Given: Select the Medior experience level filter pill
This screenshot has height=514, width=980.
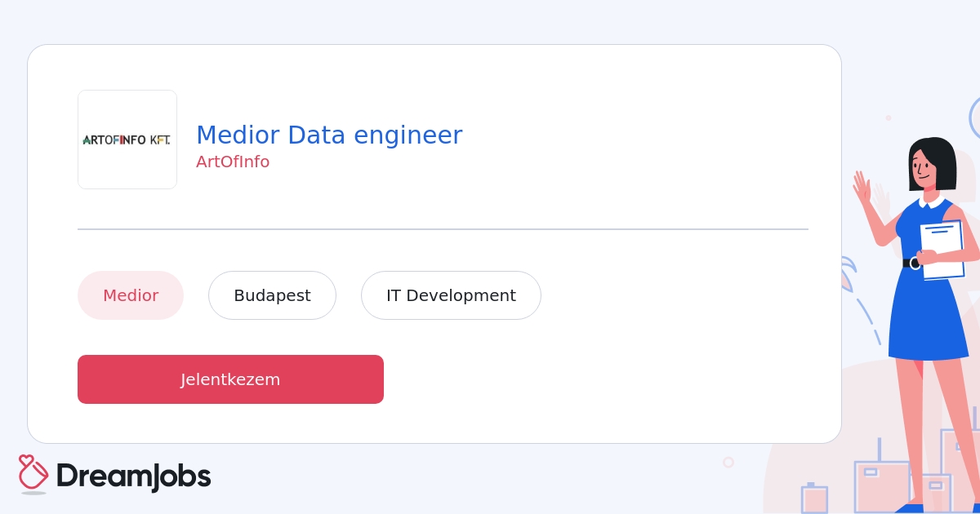Looking at the screenshot, I should [131, 295].
